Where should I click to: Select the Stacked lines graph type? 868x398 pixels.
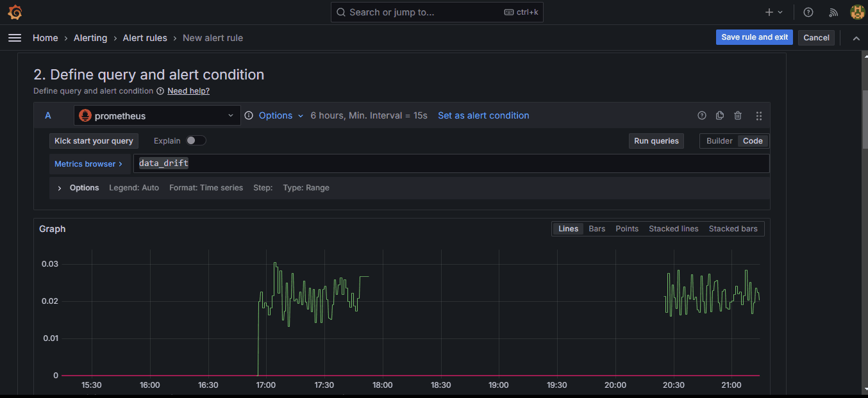[x=674, y=229]
